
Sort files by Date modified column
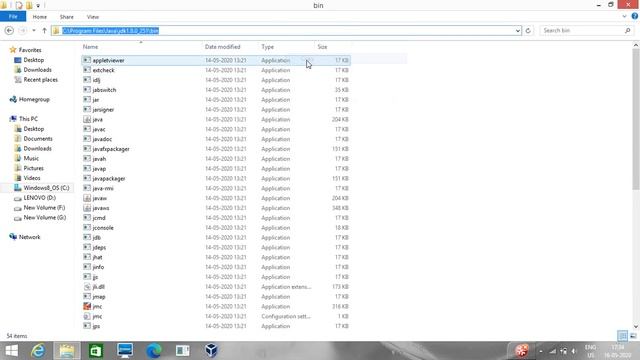[x=222, y=47]
